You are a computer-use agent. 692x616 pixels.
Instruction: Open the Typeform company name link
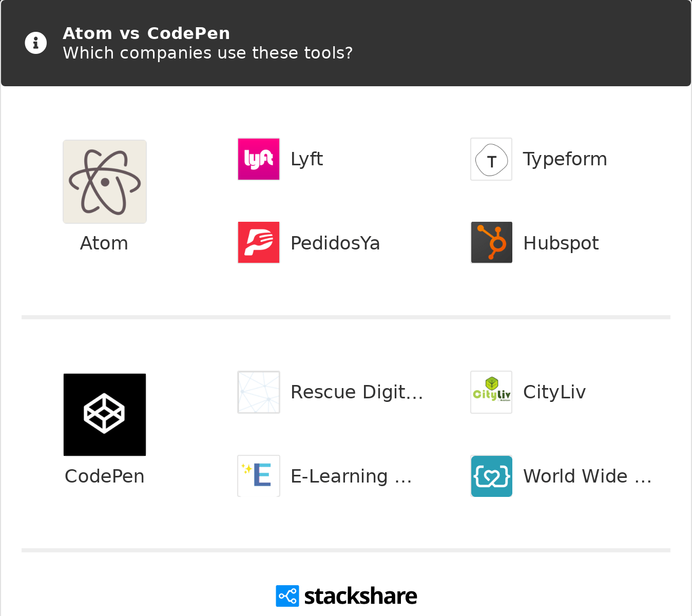565,160
